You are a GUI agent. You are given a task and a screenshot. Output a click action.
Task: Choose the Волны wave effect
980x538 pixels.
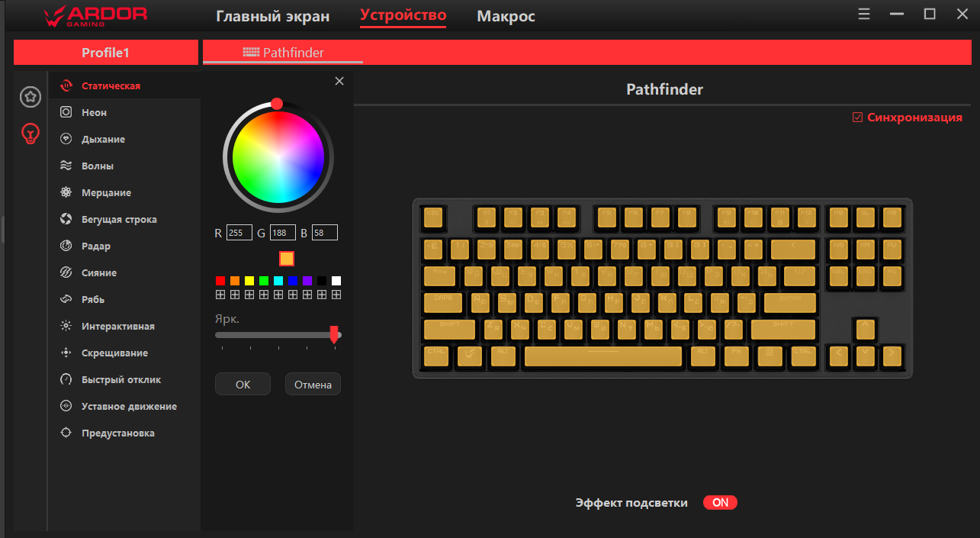point(97,166)
